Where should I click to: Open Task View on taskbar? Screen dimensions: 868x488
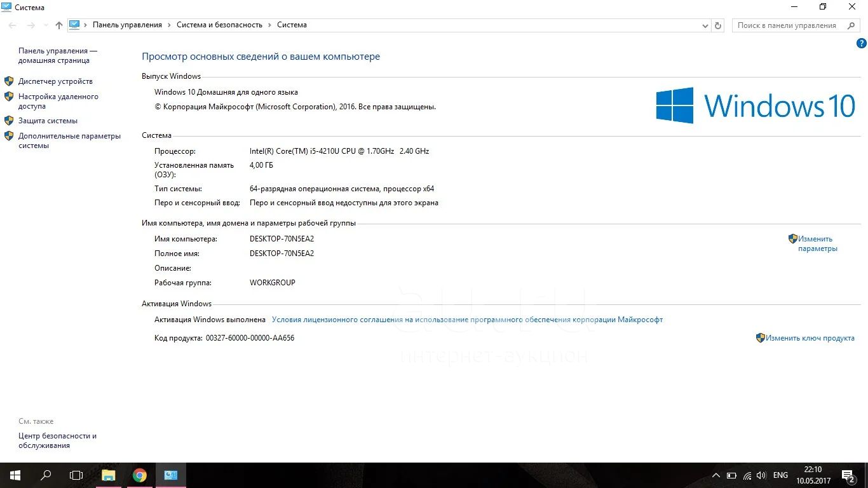pyautogui.click(x=76, y=475)
